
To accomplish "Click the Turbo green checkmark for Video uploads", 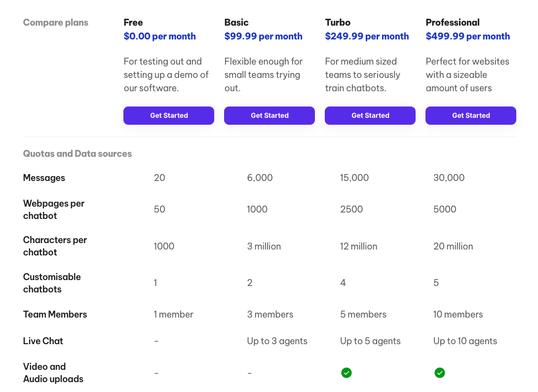I will coord(346,373).
